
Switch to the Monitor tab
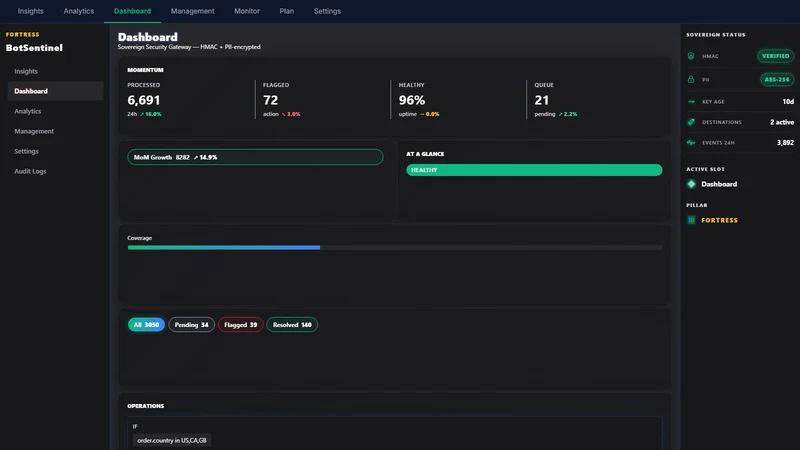pyautogui.click(x=247, y=11)
